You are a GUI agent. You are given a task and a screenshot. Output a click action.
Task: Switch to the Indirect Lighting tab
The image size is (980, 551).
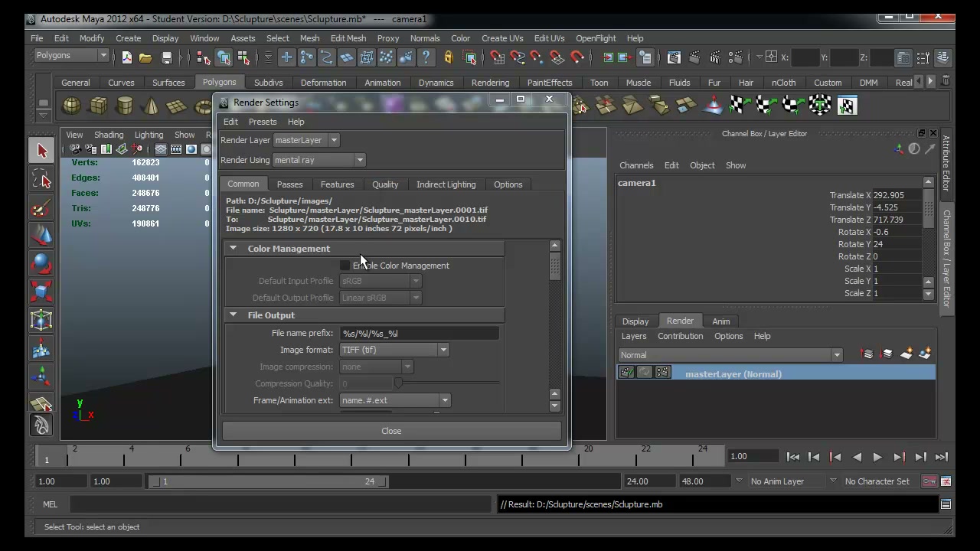click(446, 184)
